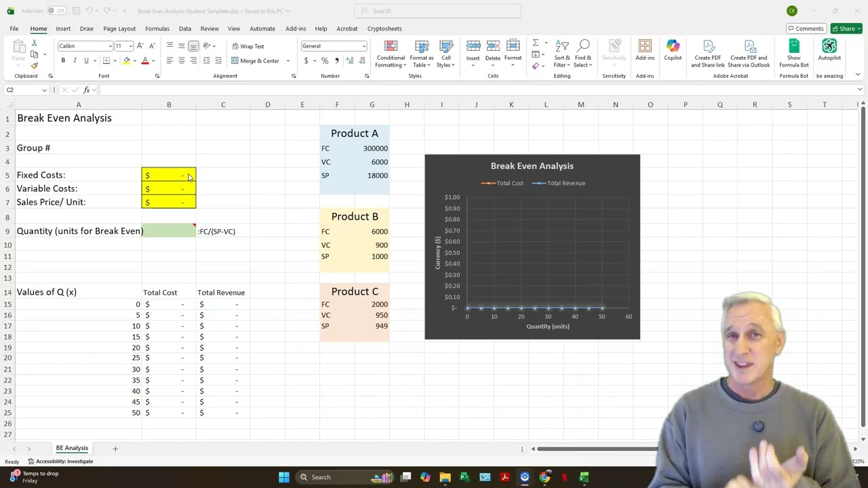Increase font size with the larger A icon
868x488 pixels.
(140, 46)
